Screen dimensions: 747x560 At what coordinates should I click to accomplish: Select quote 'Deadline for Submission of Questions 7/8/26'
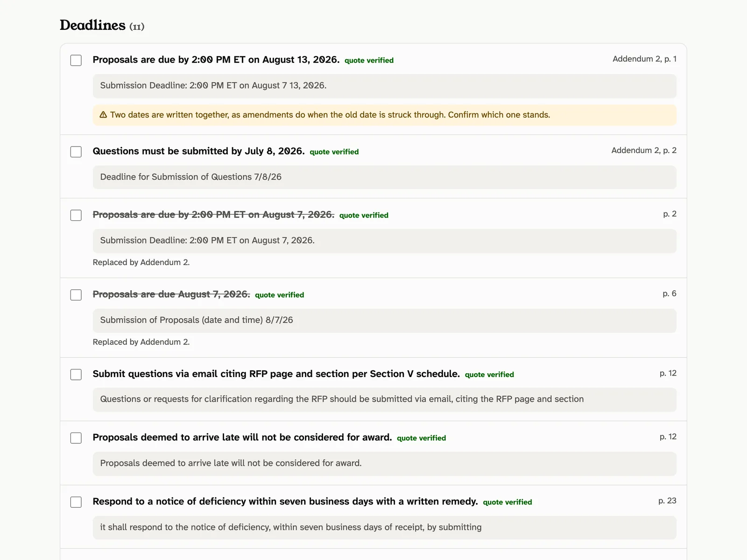tap(384, 177)
